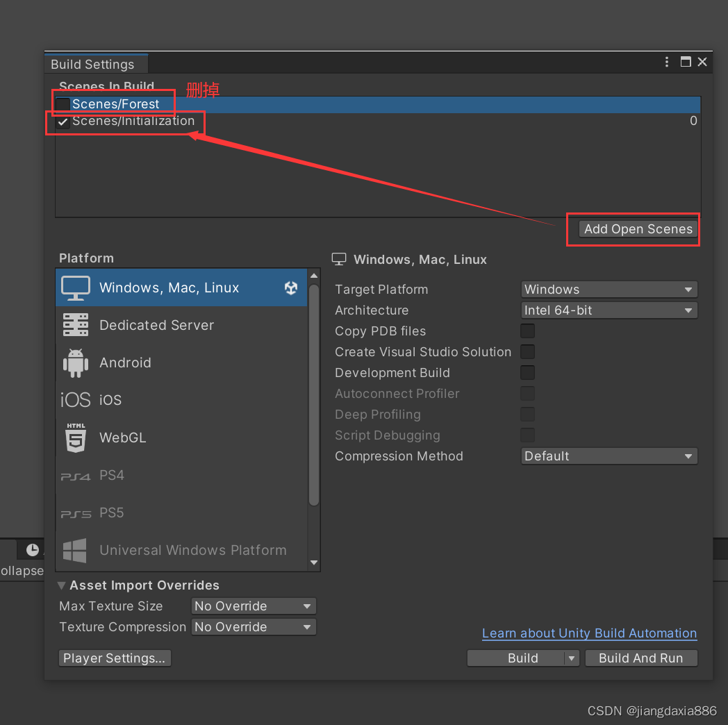This screenshot has width=728, height=725.
Task: Open the Target Platform dropdown
Action: click(x=609, y=290)
